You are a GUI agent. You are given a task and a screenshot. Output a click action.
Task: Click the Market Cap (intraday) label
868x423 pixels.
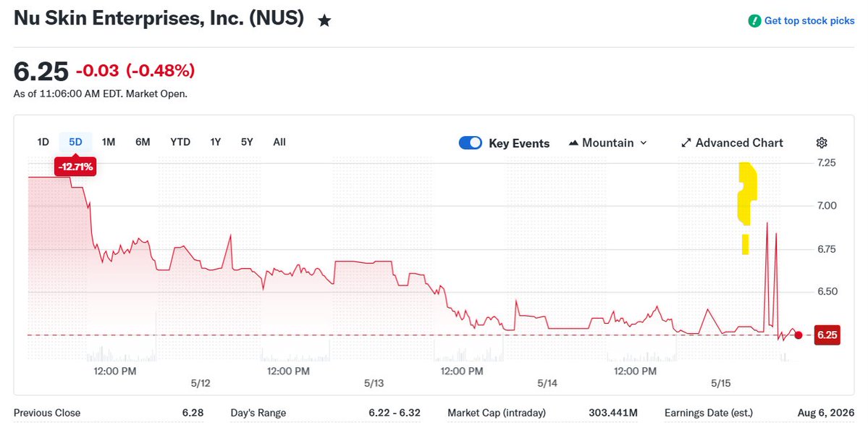(x=497, y=413)
